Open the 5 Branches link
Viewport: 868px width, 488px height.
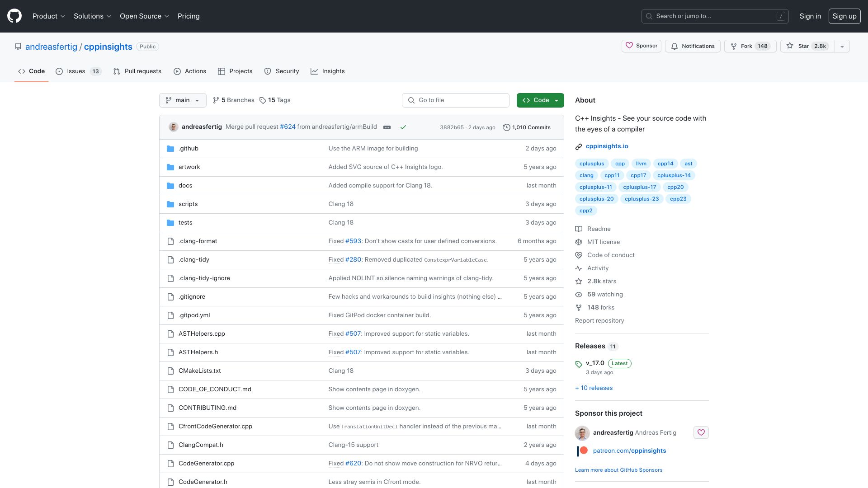click(x=234, y=100)
